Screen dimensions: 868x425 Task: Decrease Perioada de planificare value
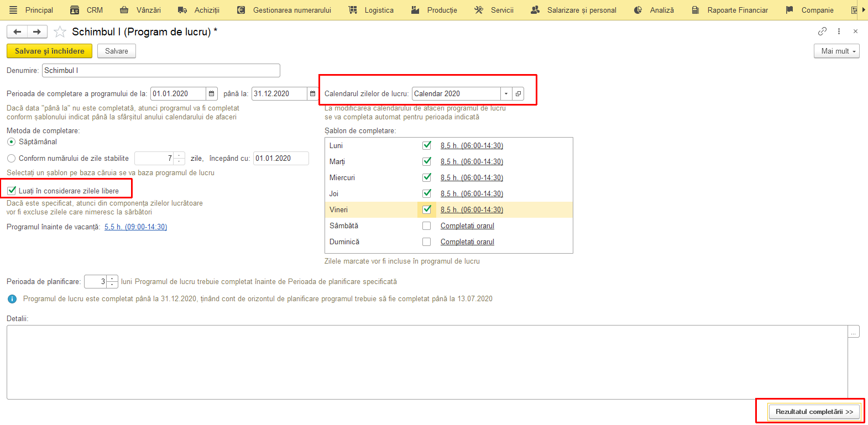(112, 285)
